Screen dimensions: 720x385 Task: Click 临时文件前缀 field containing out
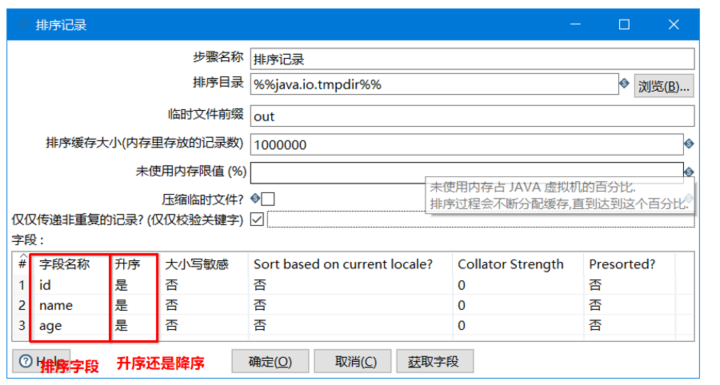[x=472, y=116]
